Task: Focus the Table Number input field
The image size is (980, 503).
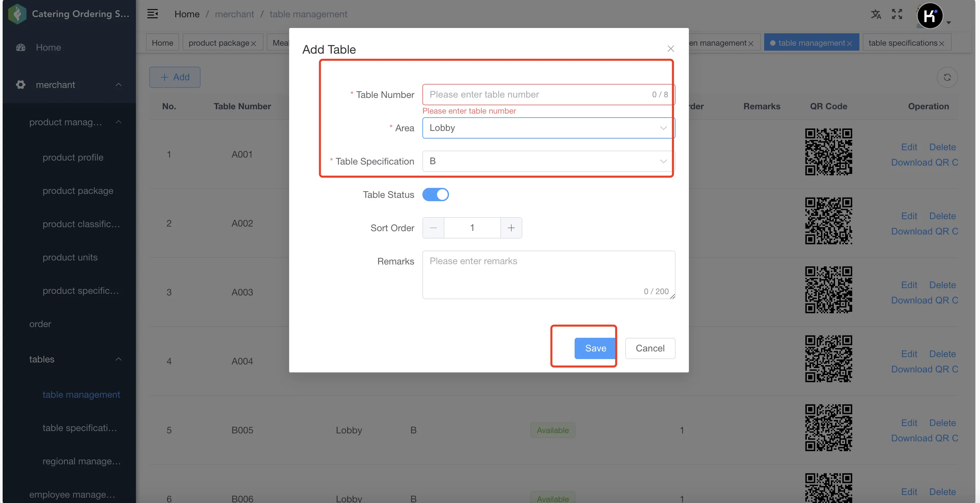Action: click(549, 94)
